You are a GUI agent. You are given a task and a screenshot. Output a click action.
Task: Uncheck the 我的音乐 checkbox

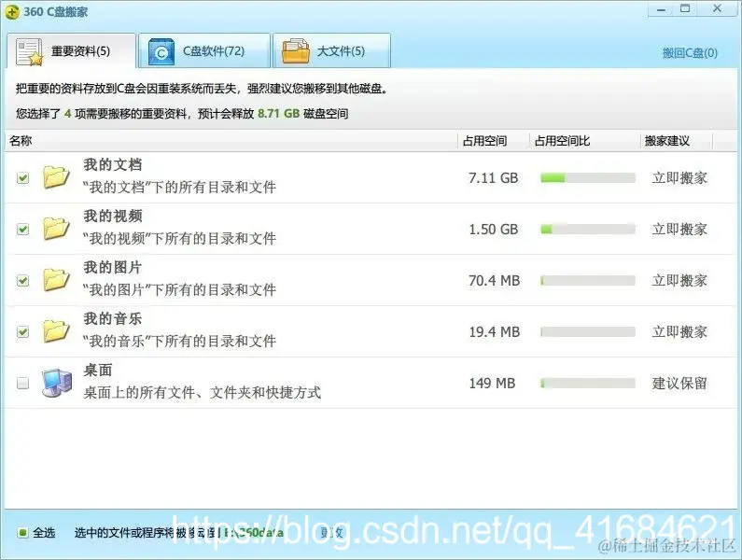click(x=22, y=331)
